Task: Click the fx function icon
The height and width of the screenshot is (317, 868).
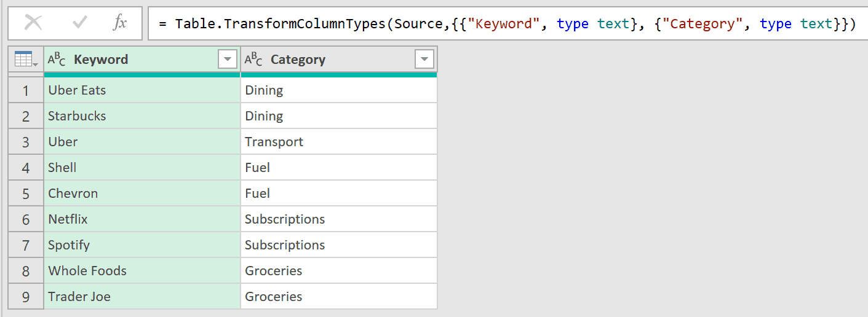Action: tap(120, 23)
